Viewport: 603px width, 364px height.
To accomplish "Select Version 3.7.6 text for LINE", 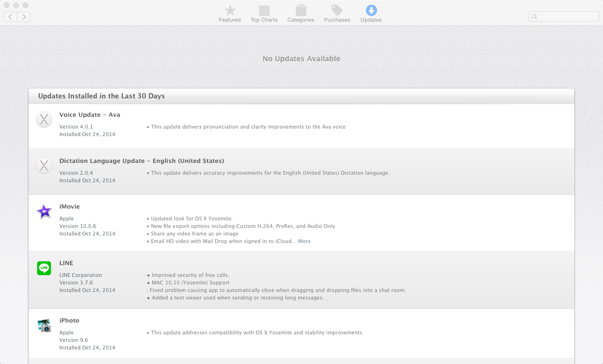I will pos(76,283).
